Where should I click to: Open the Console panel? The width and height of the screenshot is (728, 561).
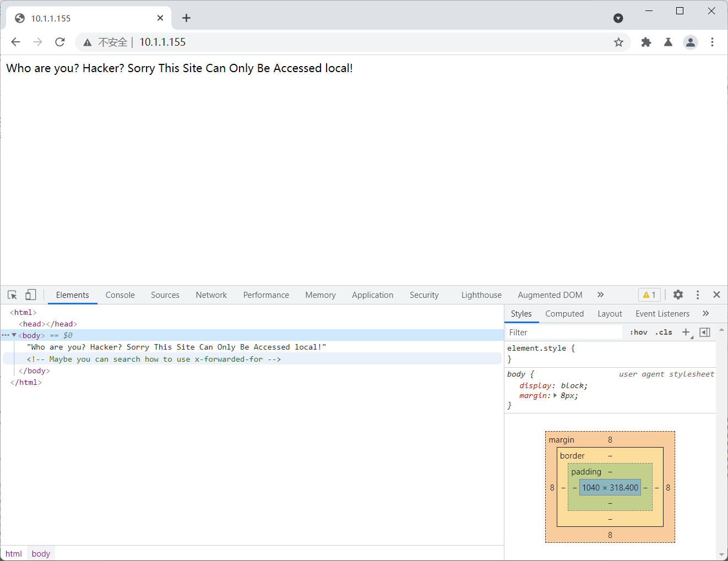120,295
